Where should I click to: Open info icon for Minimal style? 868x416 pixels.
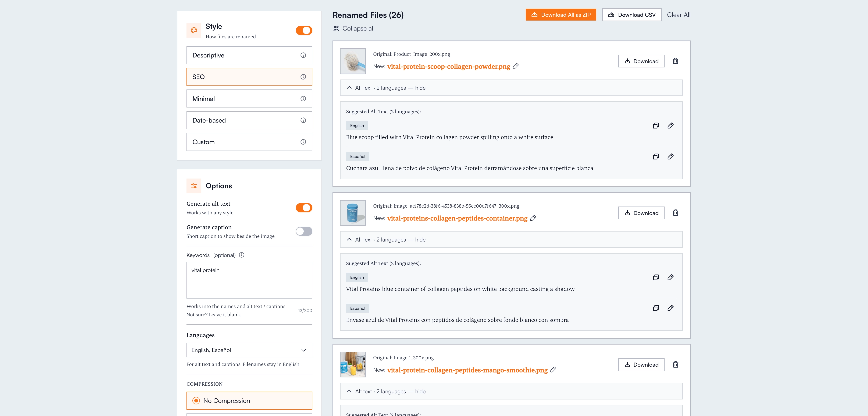pos(303,99)
